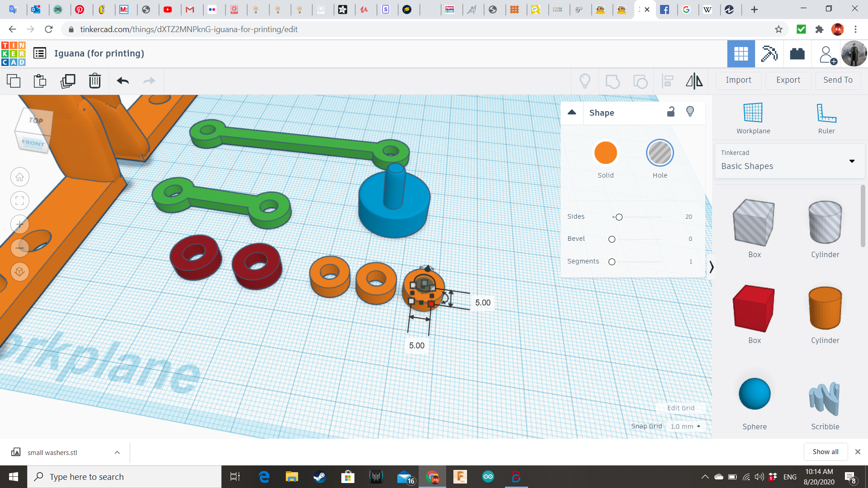The height and width of the screenshot is (488, 868).
Task: Open the Snap Grid size dropdown
Action: 686,426
